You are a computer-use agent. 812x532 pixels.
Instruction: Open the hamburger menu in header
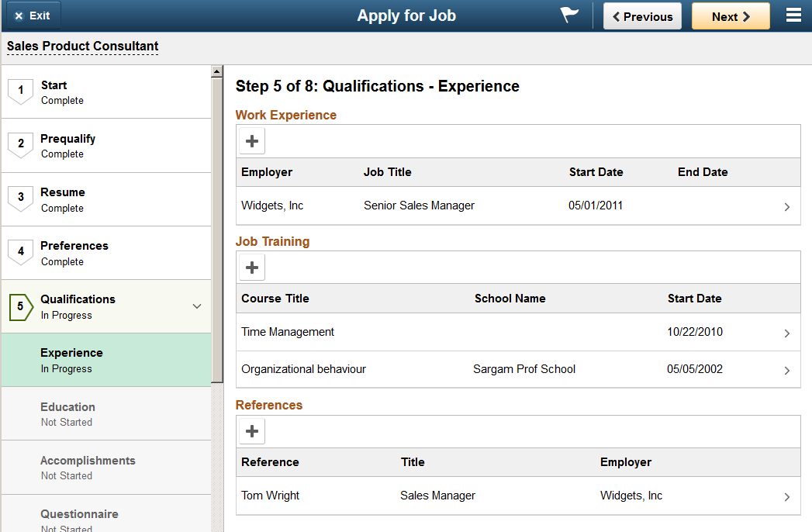pyautogui.click(x=793, y=15)
